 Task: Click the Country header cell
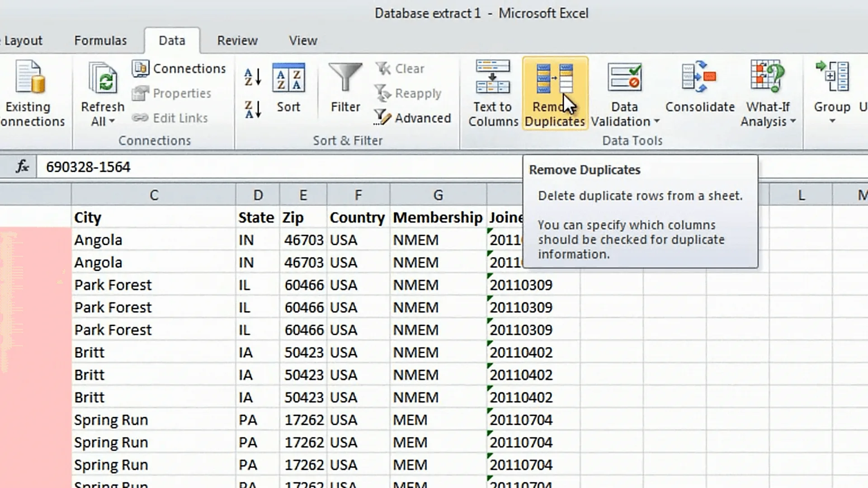click(x=358, y=217)
